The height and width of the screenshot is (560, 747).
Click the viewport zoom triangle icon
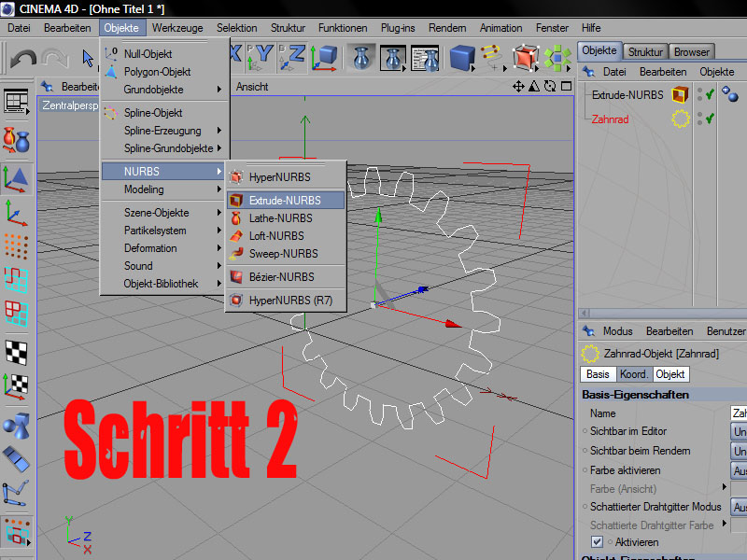pos(534,86)
